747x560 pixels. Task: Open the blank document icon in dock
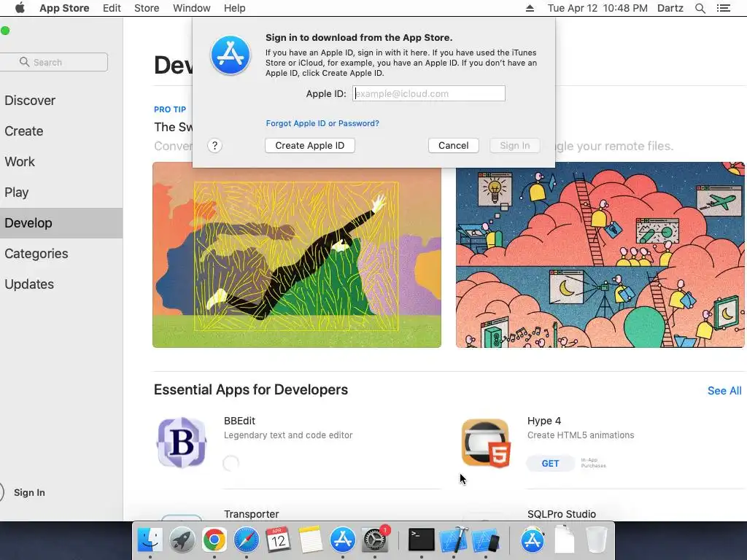coord(565,540)
